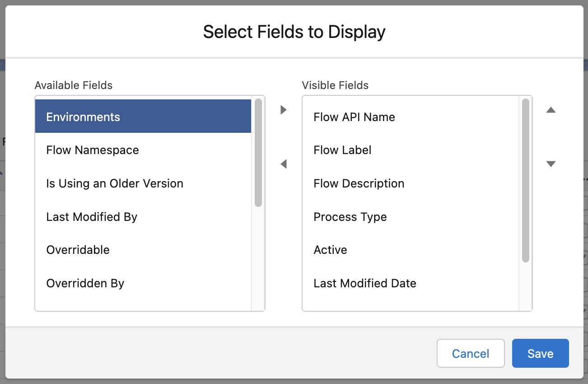Select Environments in Available Fields
The height and width of the screenshot is (384, 588).
143,117
